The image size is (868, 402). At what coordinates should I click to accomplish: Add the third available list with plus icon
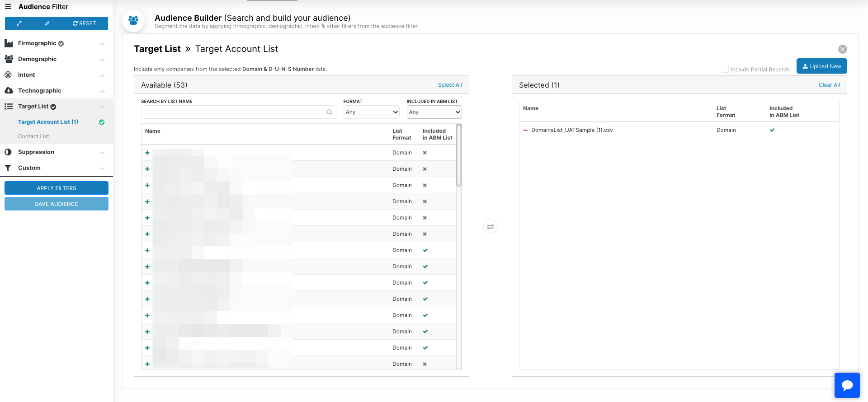point(147,185)
